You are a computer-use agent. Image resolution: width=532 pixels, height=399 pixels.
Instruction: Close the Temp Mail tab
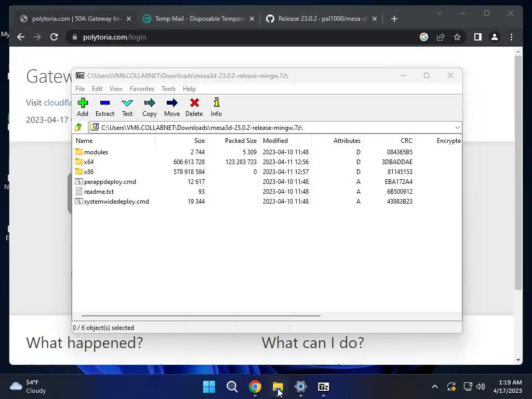(252, 19)
